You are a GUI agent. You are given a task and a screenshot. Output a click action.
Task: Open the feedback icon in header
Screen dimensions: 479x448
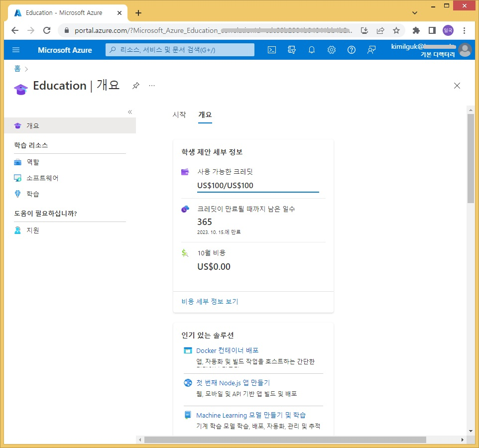click(x=371, y=50)
